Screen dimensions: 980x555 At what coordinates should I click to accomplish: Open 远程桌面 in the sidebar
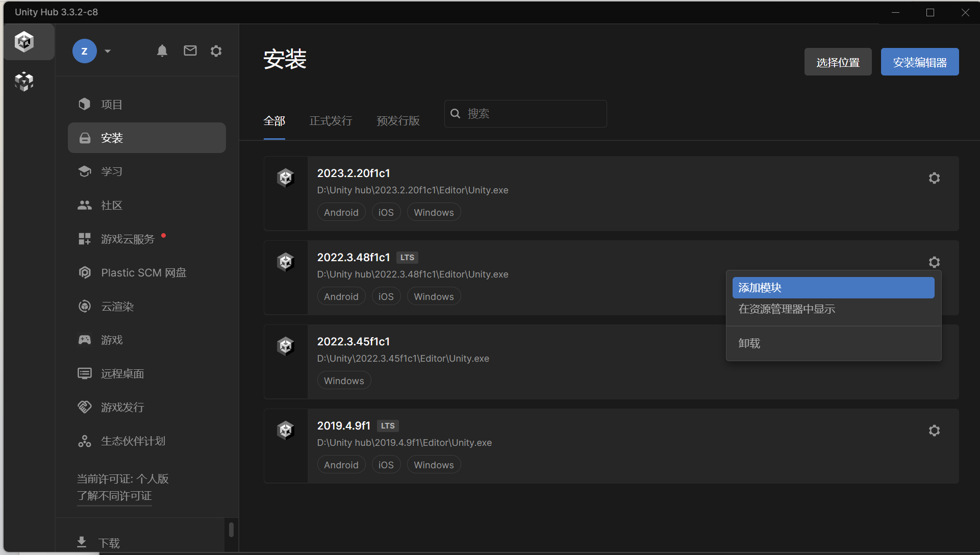tap(147, 373)
